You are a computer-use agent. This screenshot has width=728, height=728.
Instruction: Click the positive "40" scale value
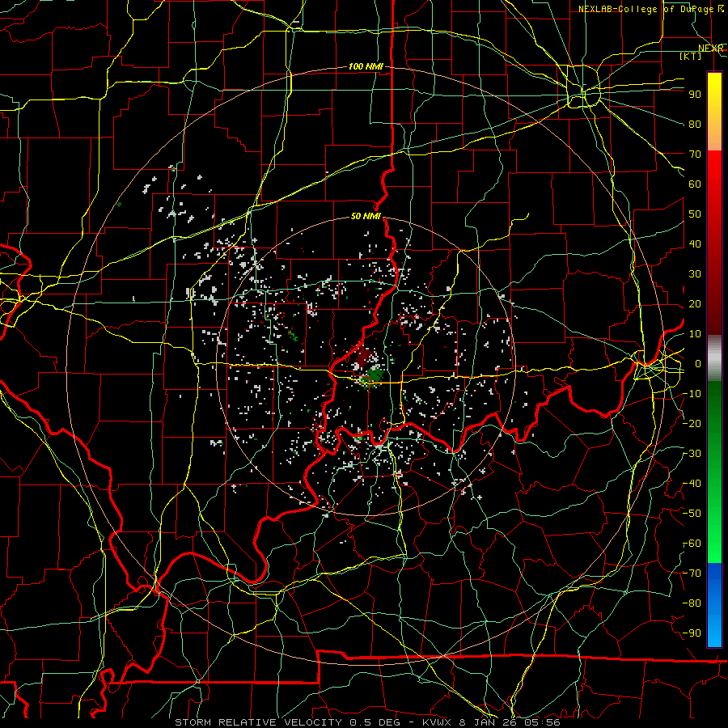click(695, 243)
